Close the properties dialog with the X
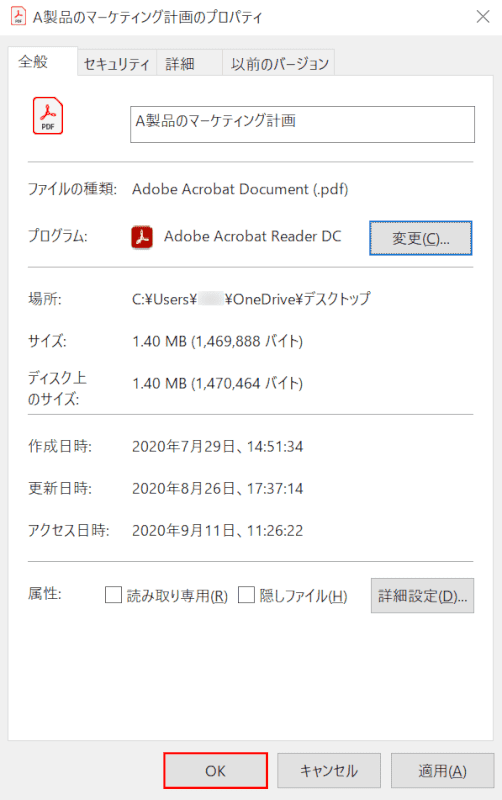Viewport: 502px width, 800px height. tap(483, 16)
